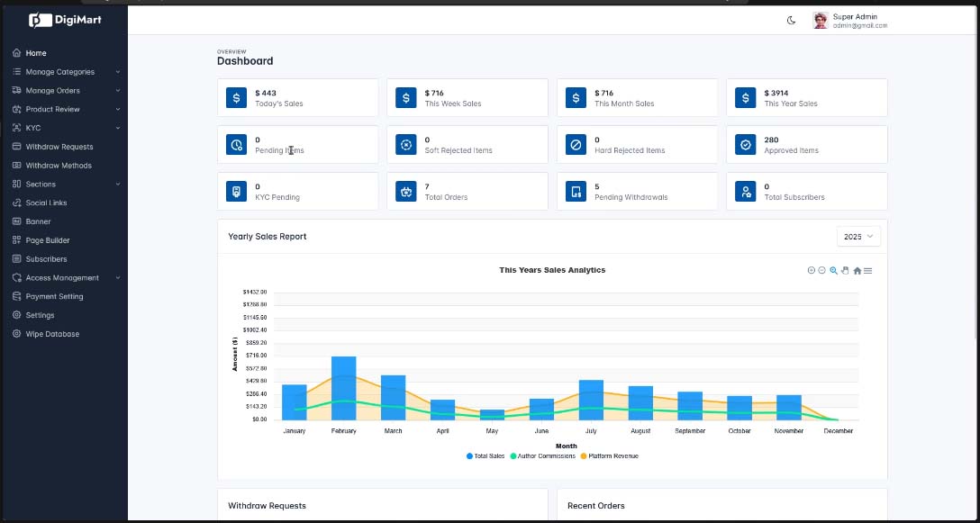Toggle the Author Commissions legend series
980x523 pixels.
coord(543,456)
